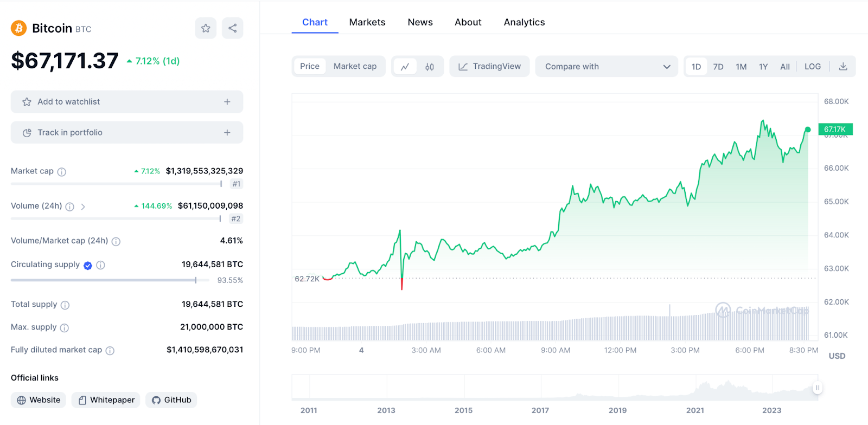Select the 7D time range
The width and height of the screenshot is (868, 425).
(718, 67)
